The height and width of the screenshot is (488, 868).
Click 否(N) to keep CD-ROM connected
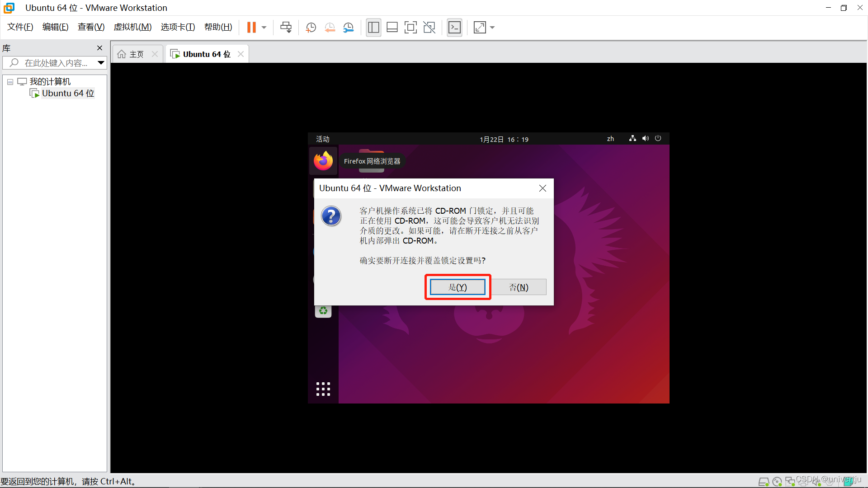tap(519, 287)
